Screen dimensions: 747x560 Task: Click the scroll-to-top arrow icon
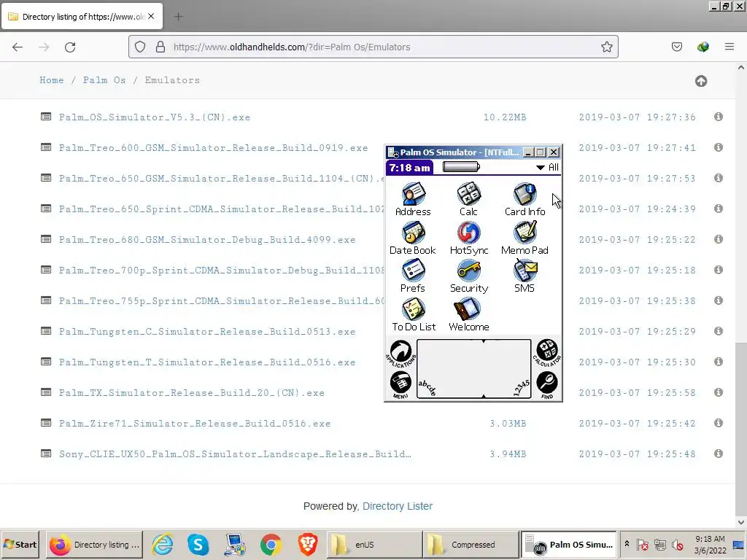(x=701, y=81)
